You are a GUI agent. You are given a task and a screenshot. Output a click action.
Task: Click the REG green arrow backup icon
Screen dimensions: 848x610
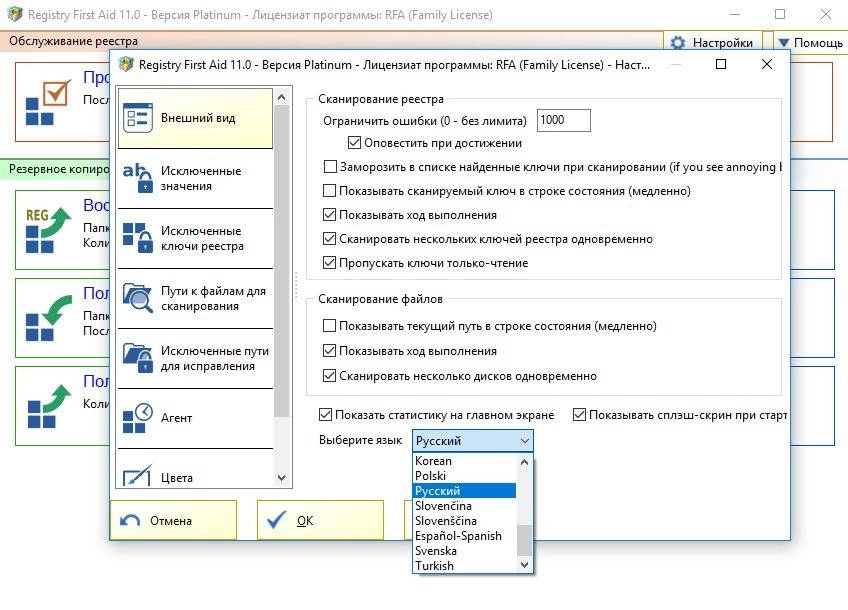(48, 230)
